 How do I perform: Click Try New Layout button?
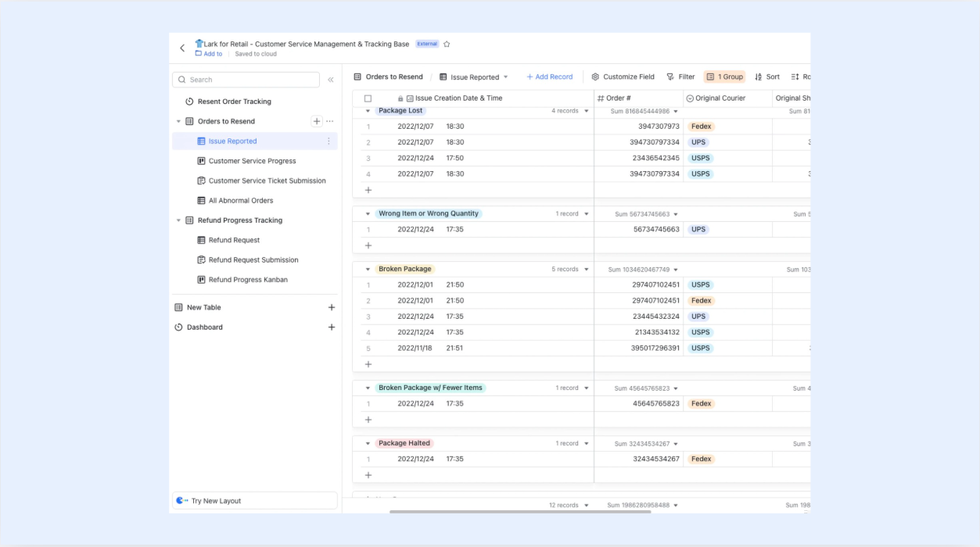[x=255, y=501]
